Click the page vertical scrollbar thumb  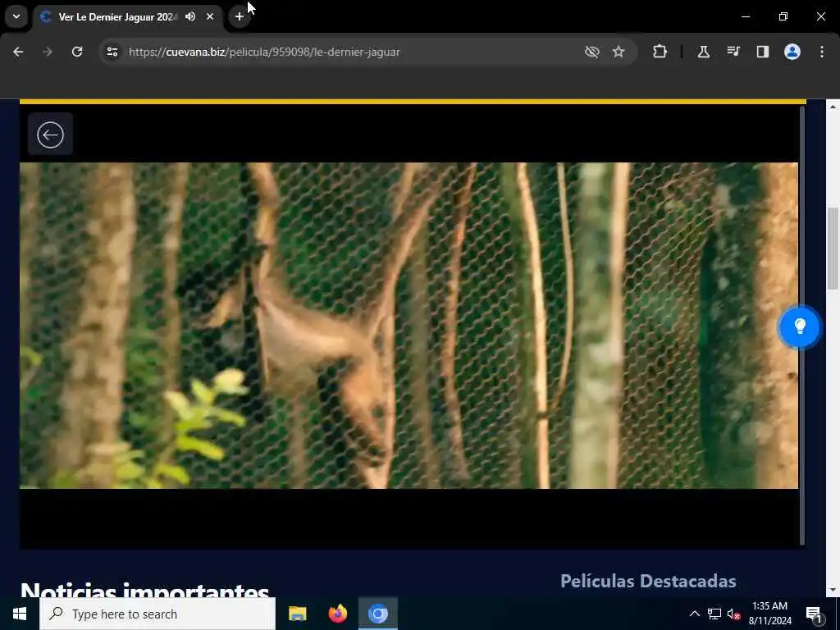(833, 248)
